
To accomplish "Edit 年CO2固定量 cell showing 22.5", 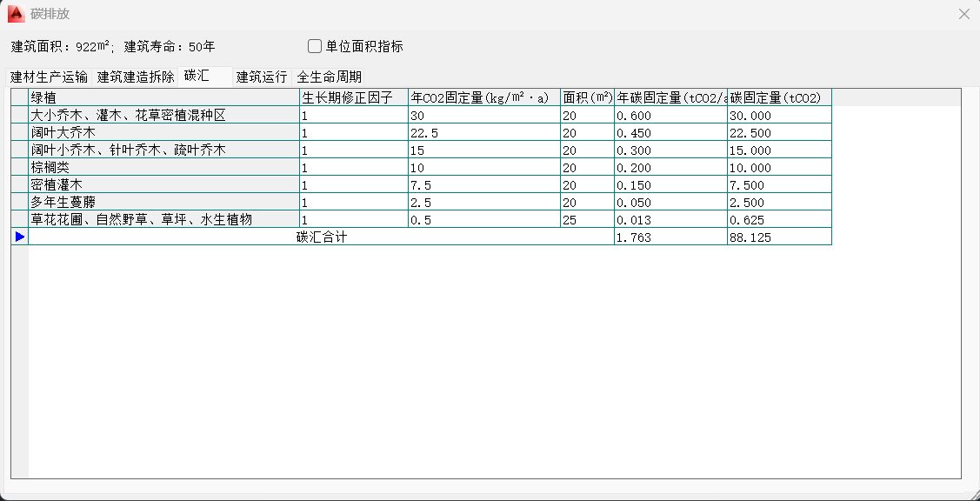I will point(483,132).
